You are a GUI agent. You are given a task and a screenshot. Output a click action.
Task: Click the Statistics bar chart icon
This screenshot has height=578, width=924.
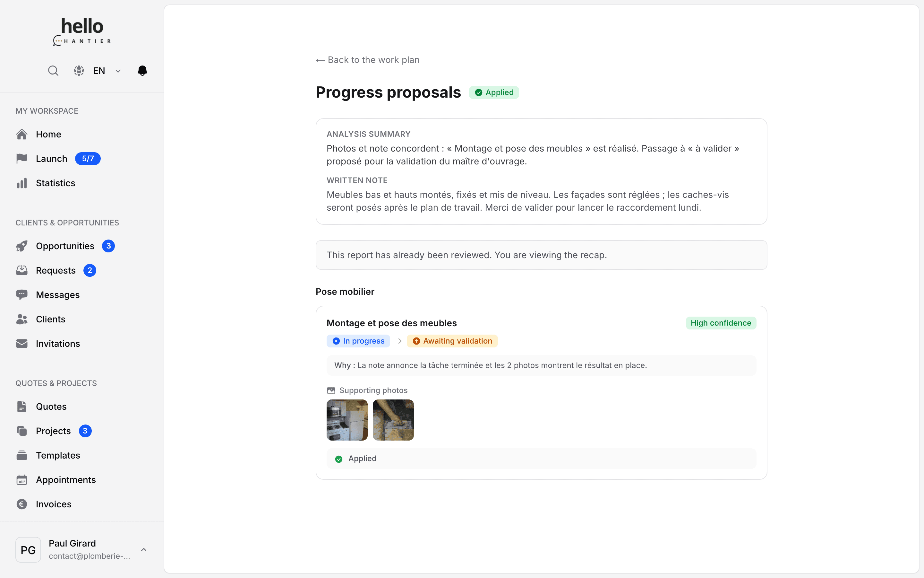coord(22,183)
